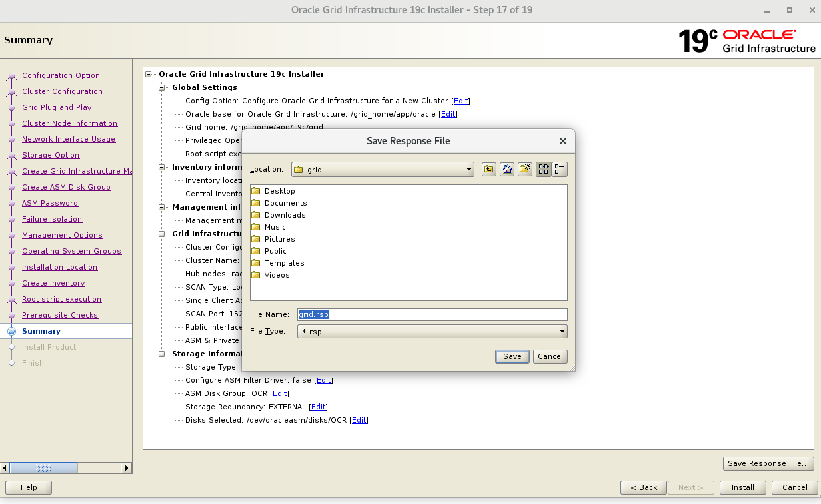The image size is (821, 504).
Task: Click the Operating System Groups step bullet icon
Action: pos(11,252)
